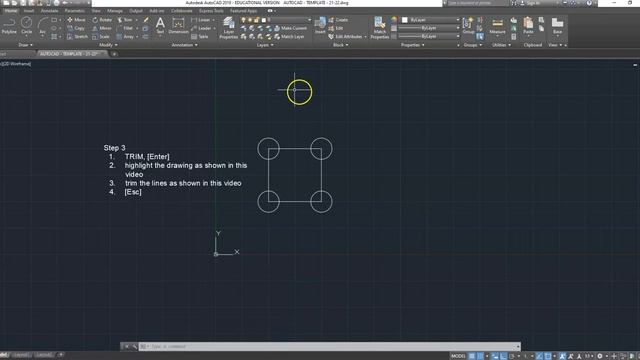Toggle snap mode in status bar
640x360 pixels.
click(x=480, y=356)
